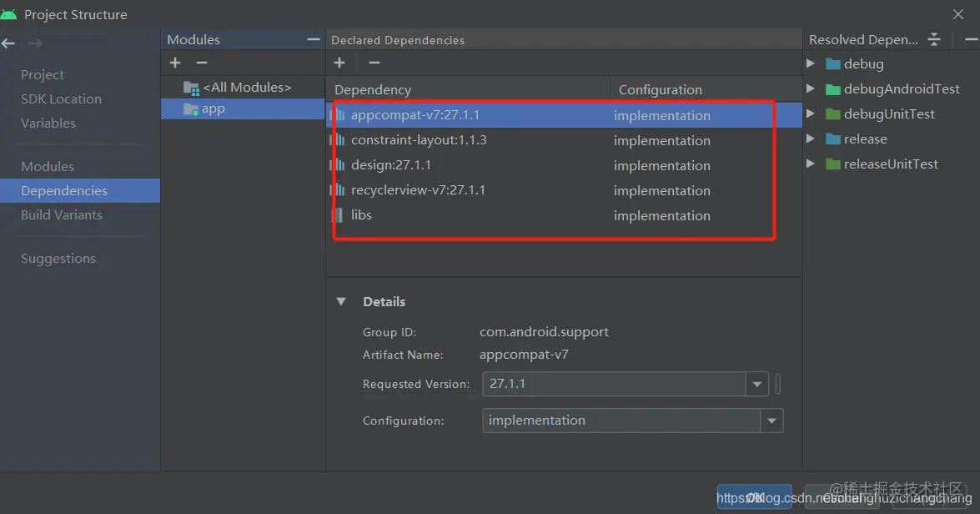980x514 pixels.
Task: Select the libs dependency row
Action: [x=564, y=215]
